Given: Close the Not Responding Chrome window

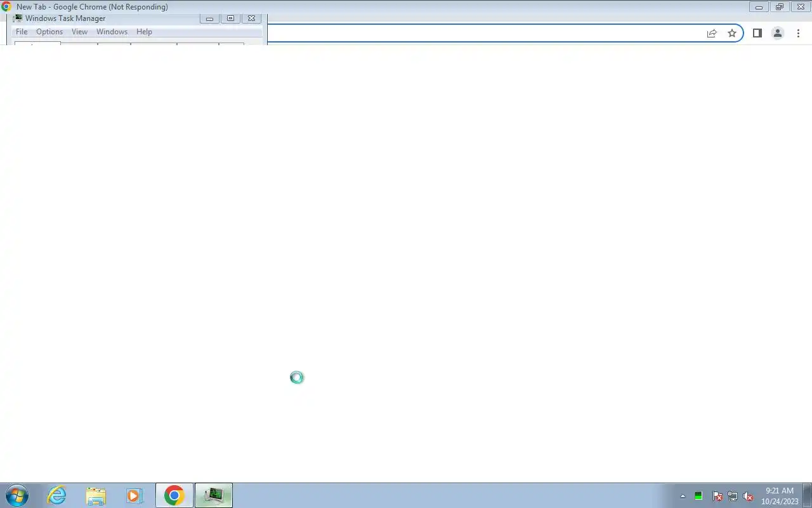Looking at the screenshot, I should click(801, 7).
